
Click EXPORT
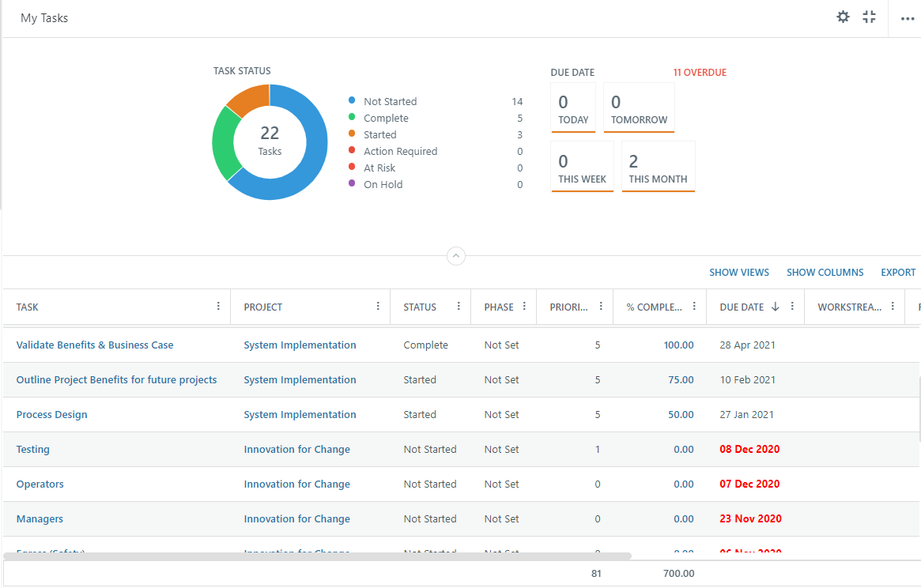click(898, 273)
